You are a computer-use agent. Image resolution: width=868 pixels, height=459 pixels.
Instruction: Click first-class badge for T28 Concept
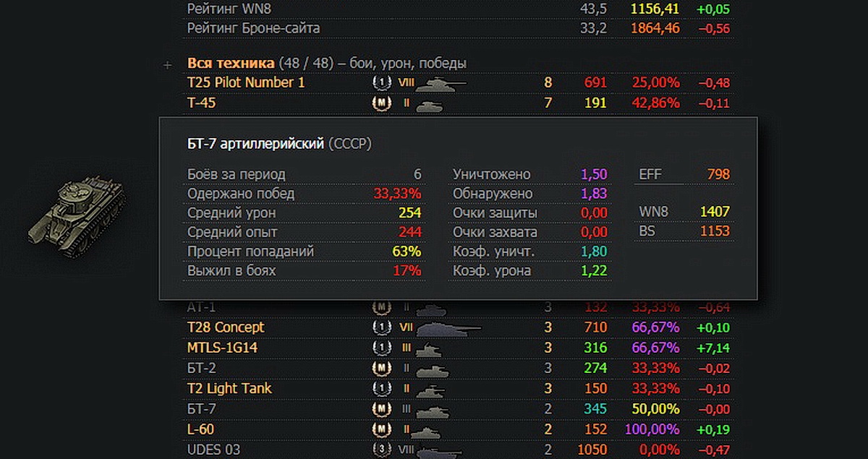381,327
